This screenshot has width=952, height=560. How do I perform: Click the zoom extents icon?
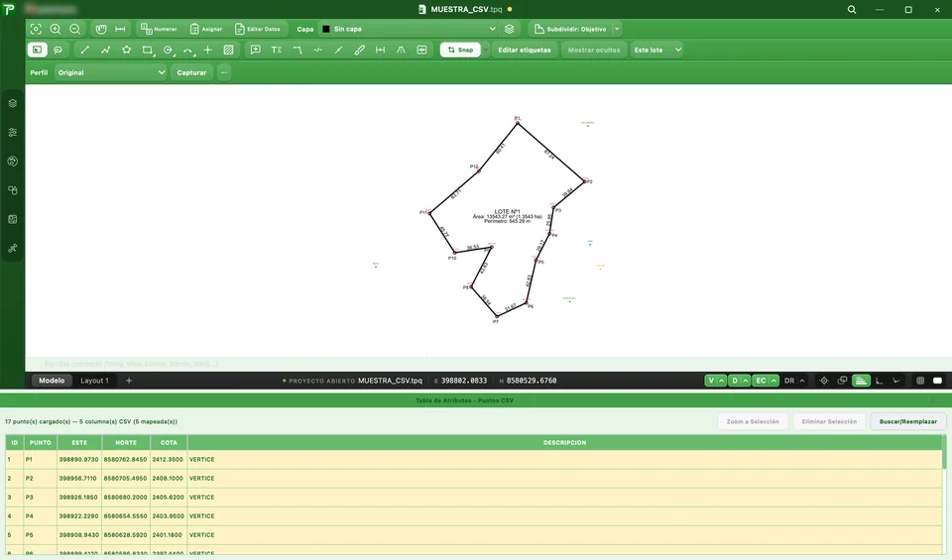tap(36, 29)
